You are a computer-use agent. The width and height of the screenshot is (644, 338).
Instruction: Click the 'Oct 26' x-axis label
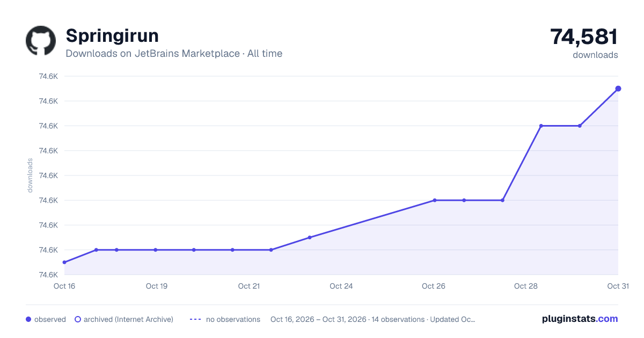pyautogui.click(x=434, y=286)
